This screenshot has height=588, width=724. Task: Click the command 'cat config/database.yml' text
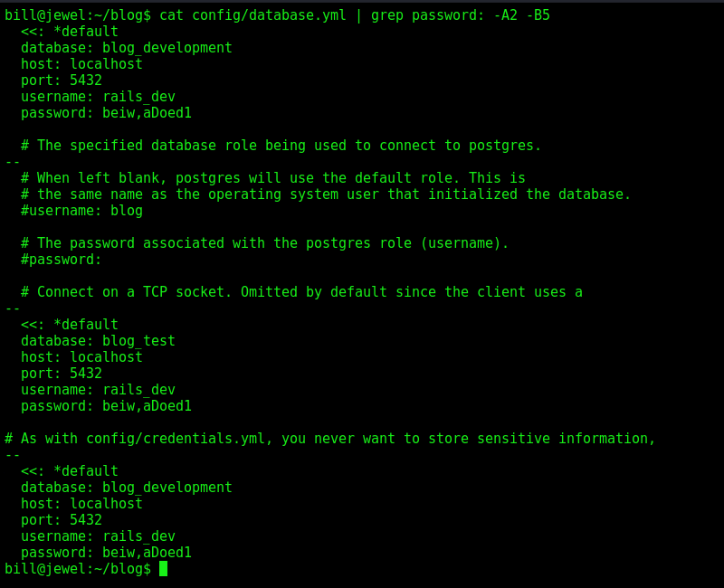(x=252, y=15)
